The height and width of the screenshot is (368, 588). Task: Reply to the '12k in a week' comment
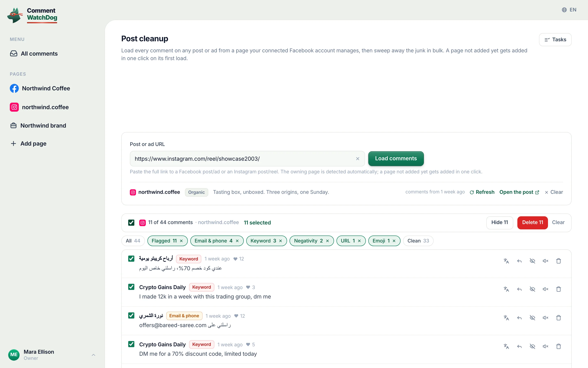pos(519,289)
